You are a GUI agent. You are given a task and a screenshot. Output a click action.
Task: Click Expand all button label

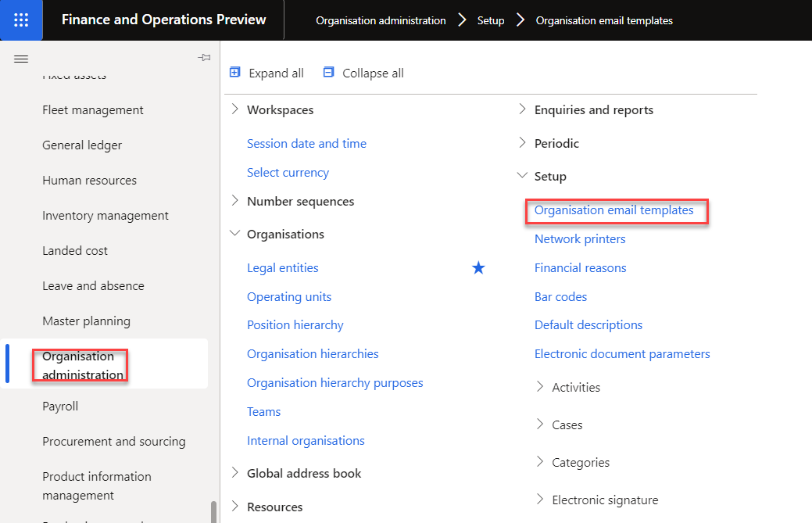pyautogui.click(x=276, y=73)
